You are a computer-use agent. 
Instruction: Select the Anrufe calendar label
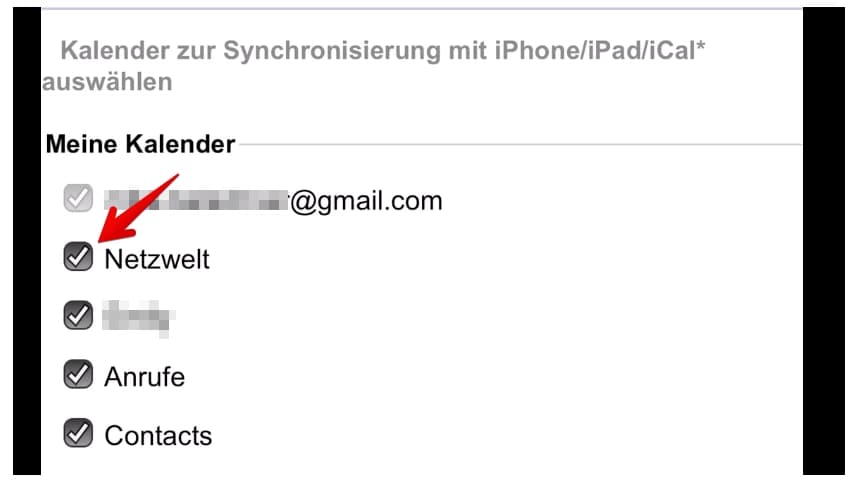click(x=144, y=377)
